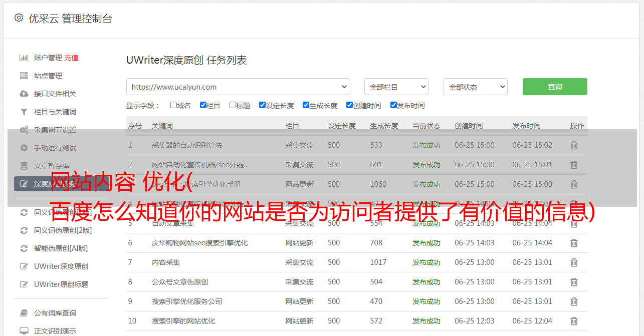644x336 pixels.
Task: Click the book icon for 公有词库查询
Action: click(24, 313)
